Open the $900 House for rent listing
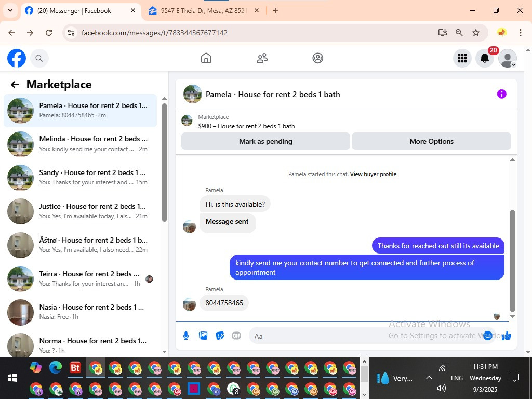Viewport: 532px width, 399px height. click(x=246, y=126)
